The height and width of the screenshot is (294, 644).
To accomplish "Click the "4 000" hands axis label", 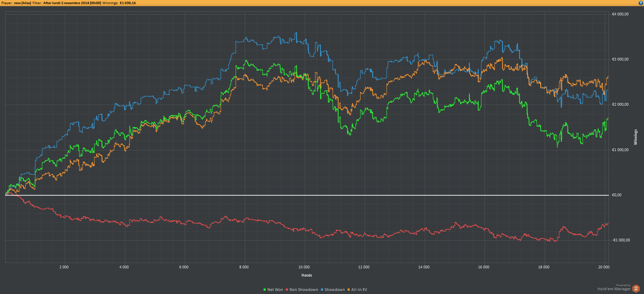I will pos(124,267).
